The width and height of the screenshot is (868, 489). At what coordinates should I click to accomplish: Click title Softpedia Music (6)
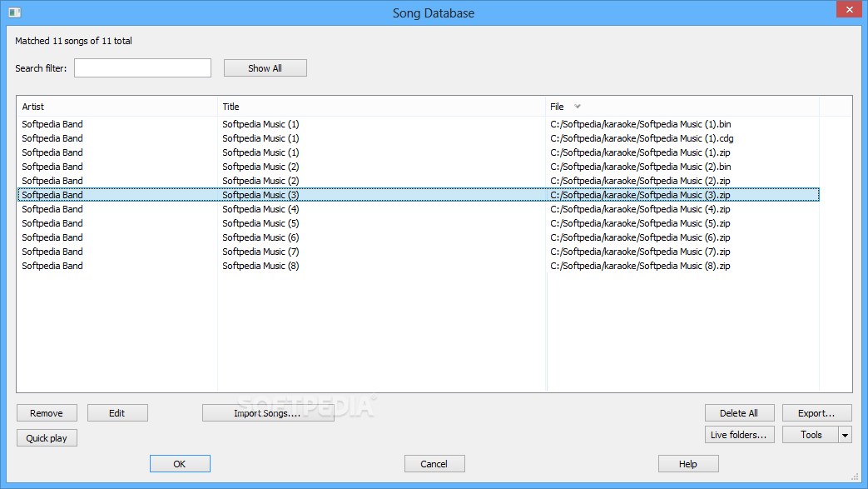[x=260, y=237]
